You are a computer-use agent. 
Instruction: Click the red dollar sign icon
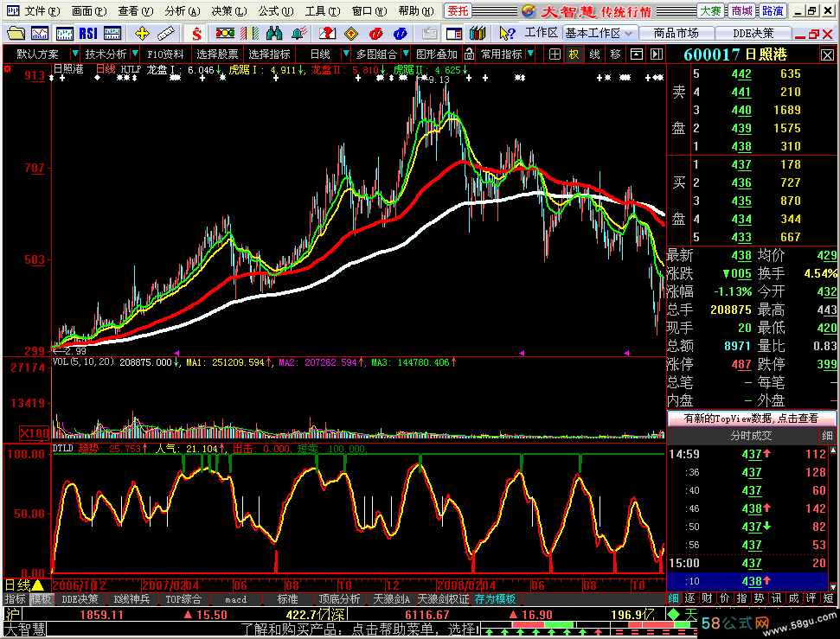pyautogui.click(x=196, y=33)
